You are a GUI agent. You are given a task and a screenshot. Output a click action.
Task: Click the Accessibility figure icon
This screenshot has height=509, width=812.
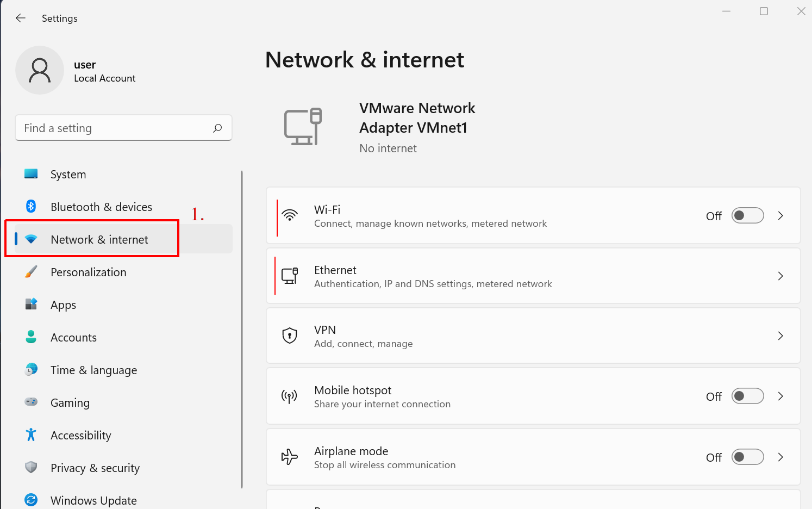[x=31, y=435]
